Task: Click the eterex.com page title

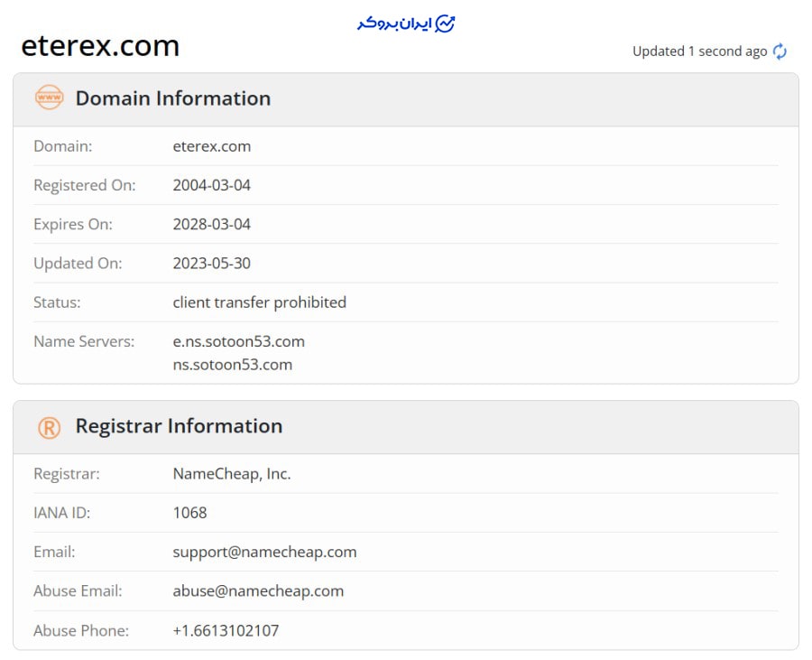Action: tap(100, 46)
